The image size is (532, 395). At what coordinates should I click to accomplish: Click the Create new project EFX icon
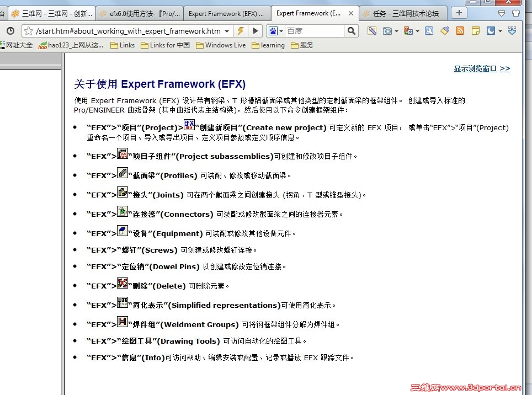pos(189,125)
